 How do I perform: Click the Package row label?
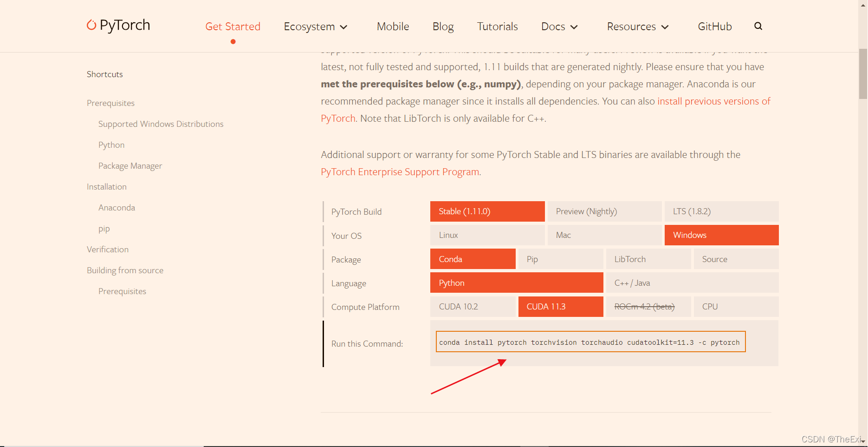346,260
